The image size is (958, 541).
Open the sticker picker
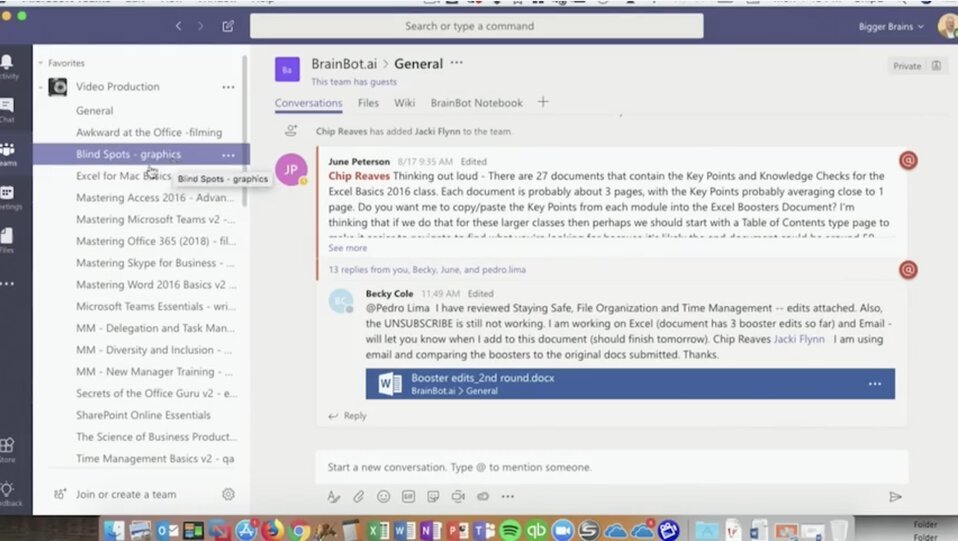click(433, 496)
